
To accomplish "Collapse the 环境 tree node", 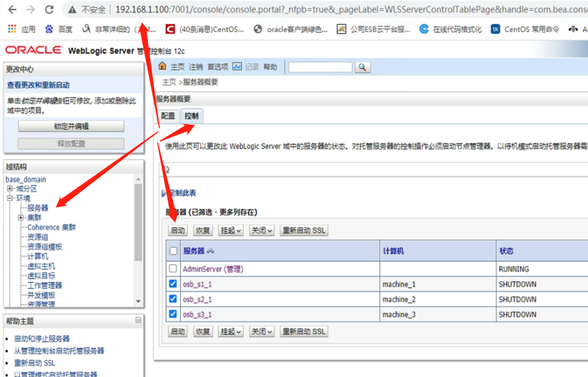I will point(9,198).
